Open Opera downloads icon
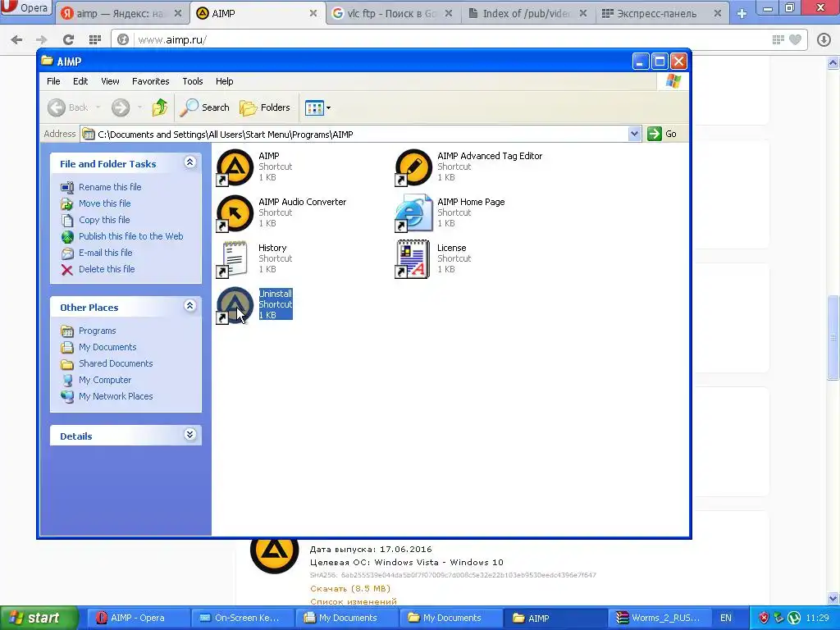 824,39
